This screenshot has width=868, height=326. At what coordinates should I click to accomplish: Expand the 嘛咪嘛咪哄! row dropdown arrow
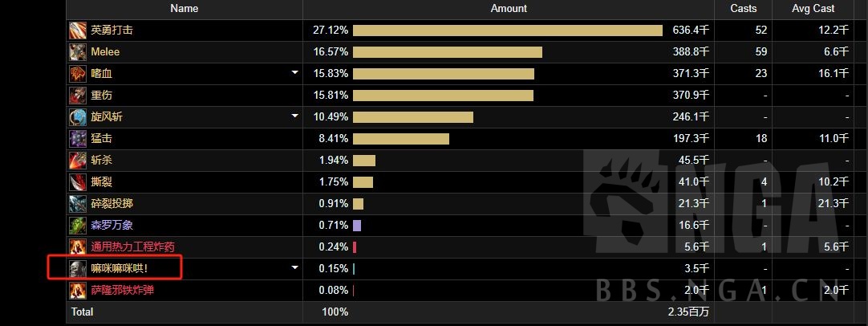coord(294,267)
